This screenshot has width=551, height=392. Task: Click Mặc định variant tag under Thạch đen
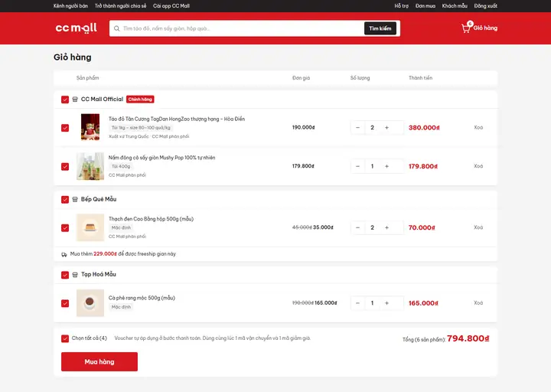tap(121, 227)
